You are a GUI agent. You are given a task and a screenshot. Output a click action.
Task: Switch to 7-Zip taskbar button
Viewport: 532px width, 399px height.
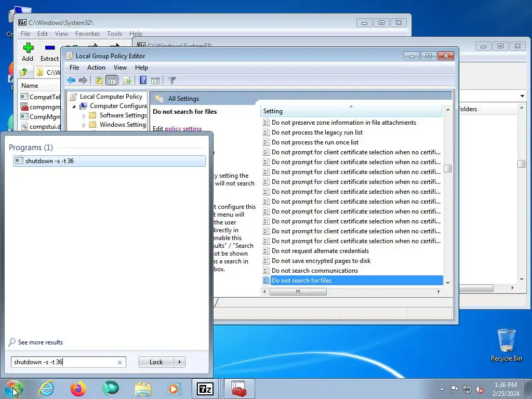tap(205, 389)
